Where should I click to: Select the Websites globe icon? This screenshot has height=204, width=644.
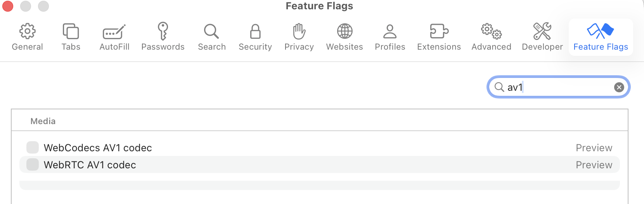coord(345,32)
